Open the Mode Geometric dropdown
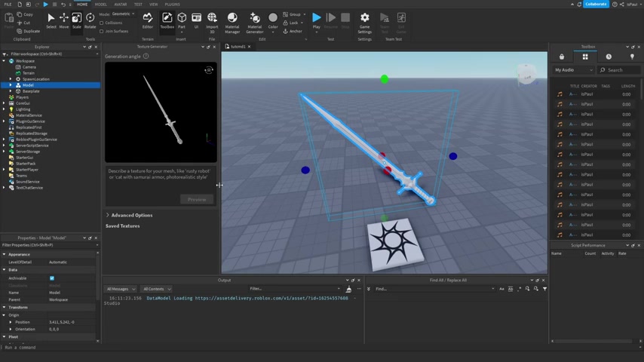 [x=124, y=14]
